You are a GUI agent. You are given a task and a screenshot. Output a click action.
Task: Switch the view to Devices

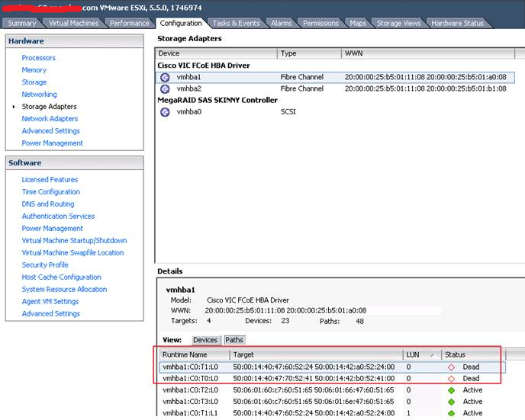(205, 340)
